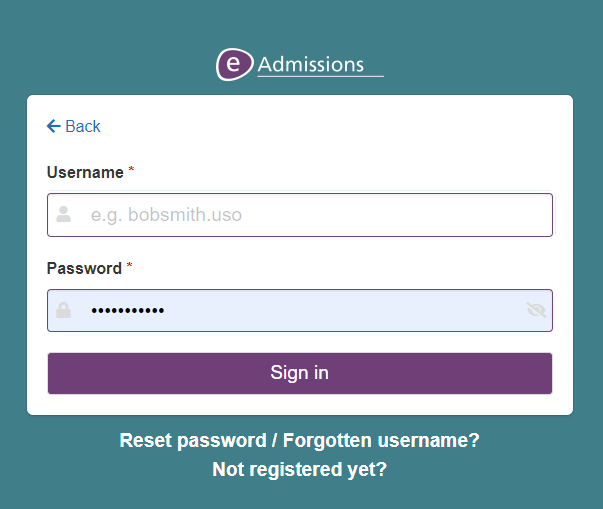Go back using the Back link
This screenshot has height=509, width=603.
[82, 126]
